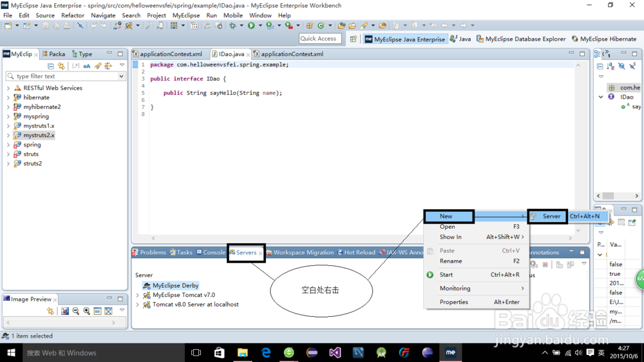
Task: Click the toolbar Search flashlight icon
Action: (364, 26)
